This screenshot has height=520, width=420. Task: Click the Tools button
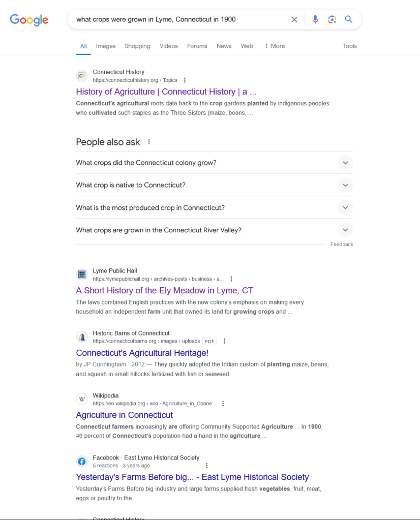[350, 46]
